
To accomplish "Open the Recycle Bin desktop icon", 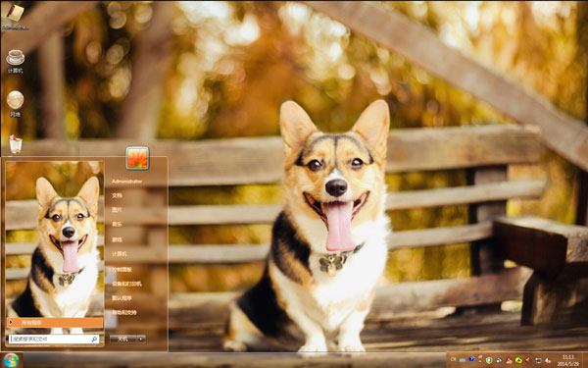I will (16, 144).
